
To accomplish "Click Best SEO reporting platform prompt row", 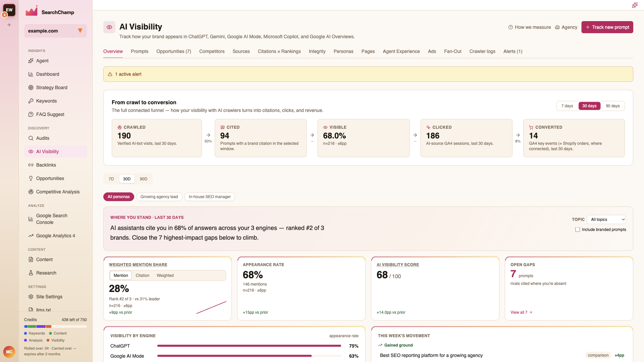I will coord(502,355).
